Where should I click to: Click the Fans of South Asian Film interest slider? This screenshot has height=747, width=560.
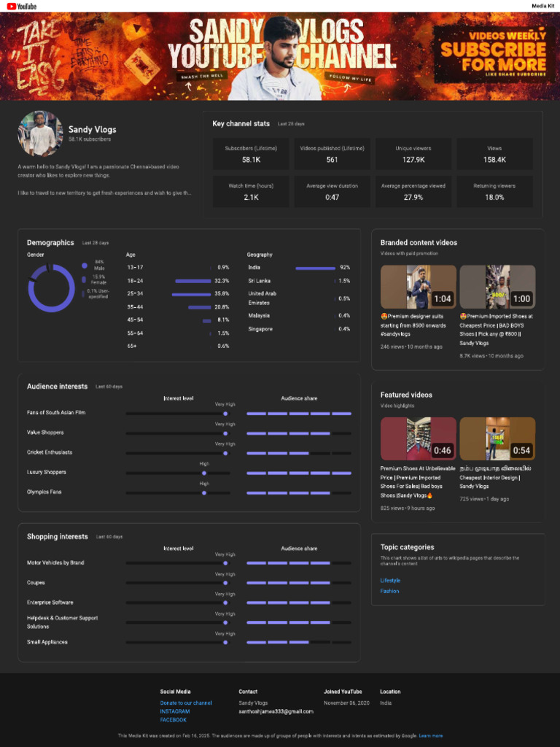[178, 414]
